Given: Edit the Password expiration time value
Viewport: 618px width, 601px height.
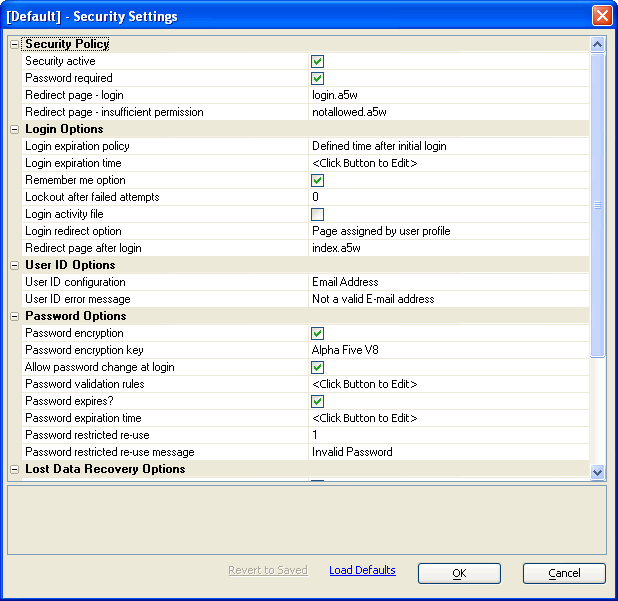Looking at the screenshot, I should pyautogui.click(x=449, y=418).
